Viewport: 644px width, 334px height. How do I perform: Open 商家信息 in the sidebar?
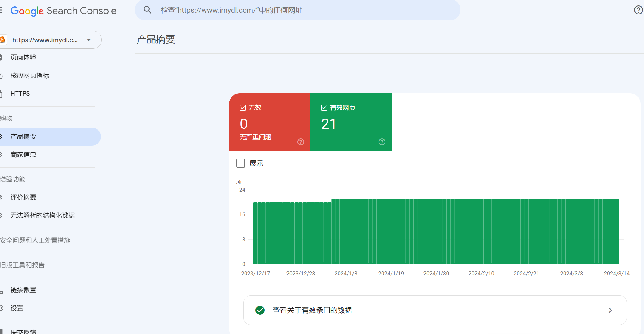click(23, 155)
